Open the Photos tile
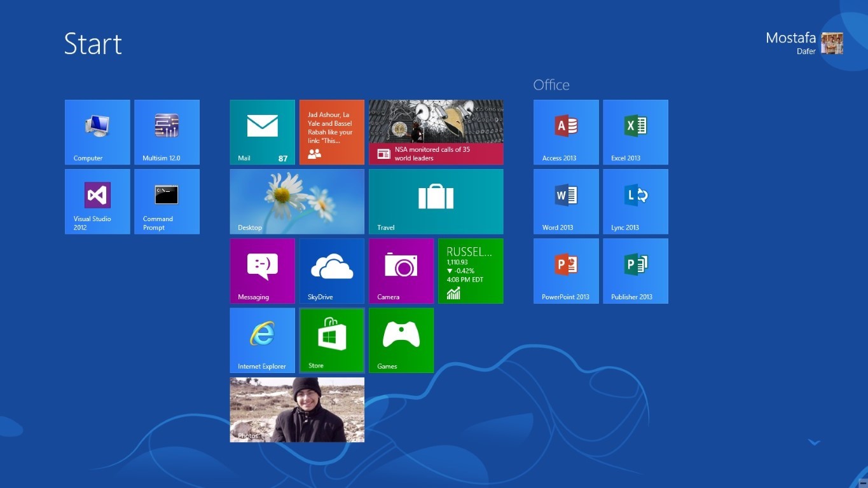Screen dimensions: 868x488 coord(297,409)
